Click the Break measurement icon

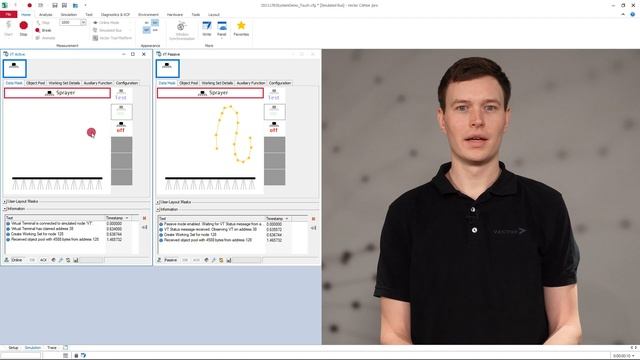click(x=38, y=30)
